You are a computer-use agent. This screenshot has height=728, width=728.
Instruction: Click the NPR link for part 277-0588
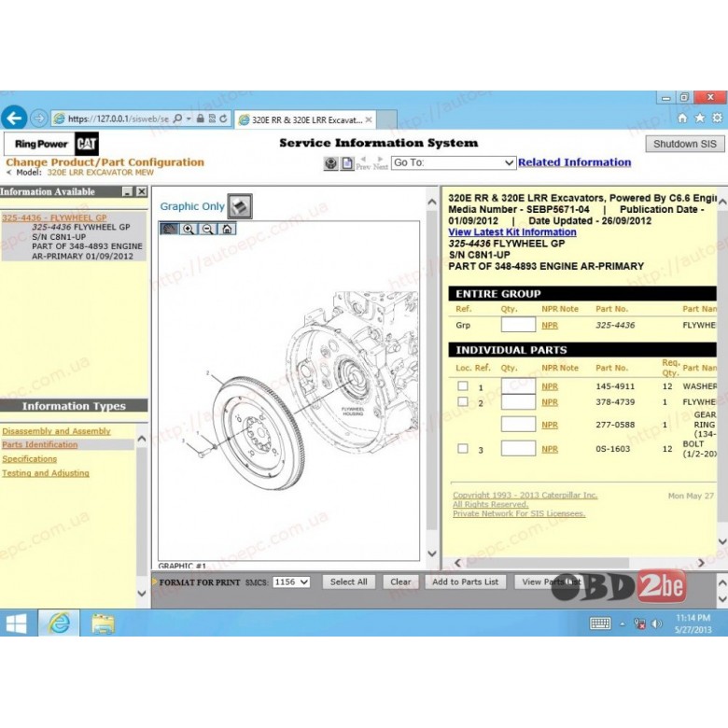tap(550, 425)
